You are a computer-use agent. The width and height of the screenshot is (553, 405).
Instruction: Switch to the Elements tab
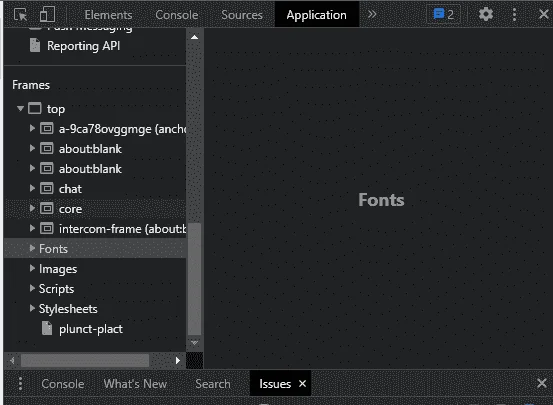[x=108, y=15]
